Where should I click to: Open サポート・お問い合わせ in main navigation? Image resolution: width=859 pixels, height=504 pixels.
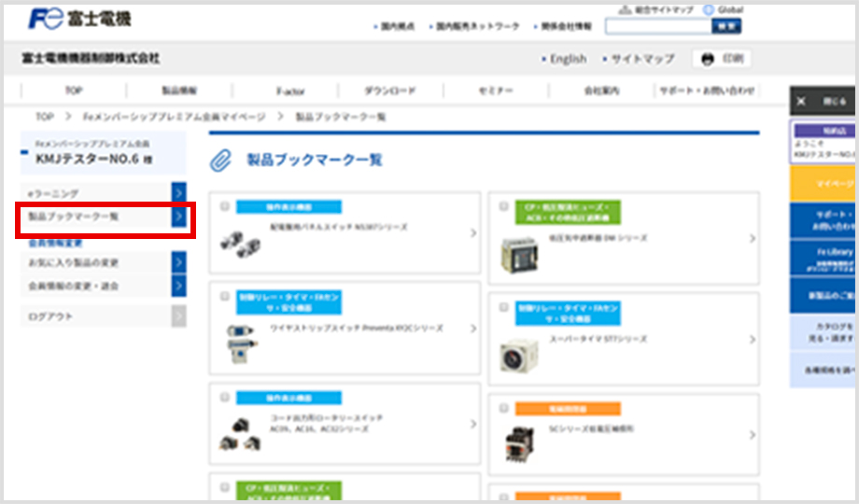tap(707, 91)
